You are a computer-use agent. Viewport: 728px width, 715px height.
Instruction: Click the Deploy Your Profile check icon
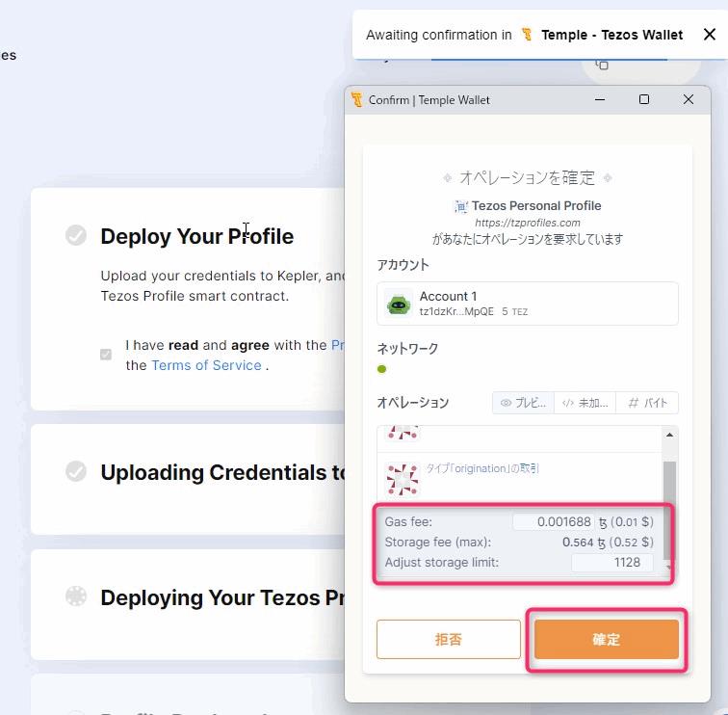tap(76, 235)
